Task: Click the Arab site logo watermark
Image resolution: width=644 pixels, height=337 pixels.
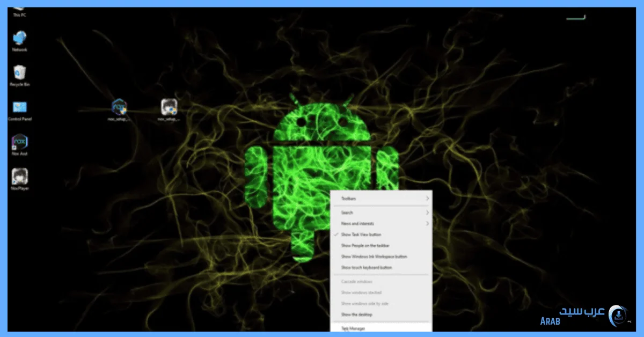Action: [617, 316]
